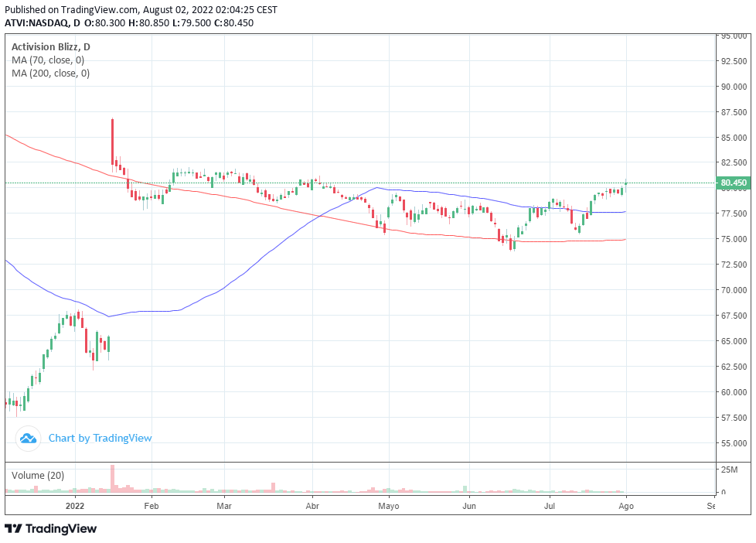Click the 'Abr' date axis label

point(312,506)
